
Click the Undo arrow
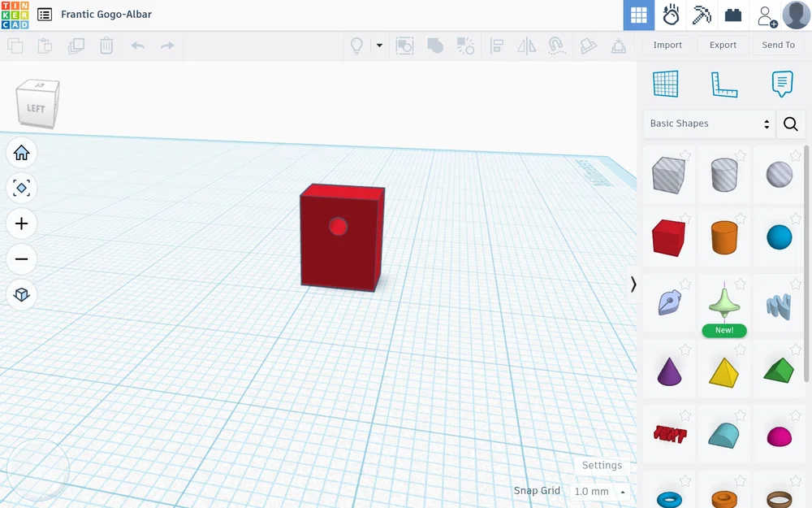[138, 46]
